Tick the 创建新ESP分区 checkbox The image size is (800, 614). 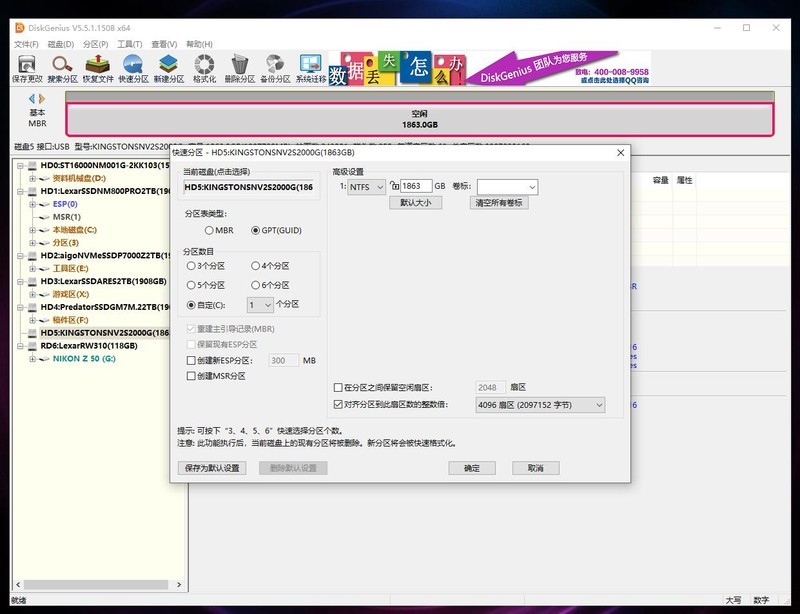coord(192,360)
